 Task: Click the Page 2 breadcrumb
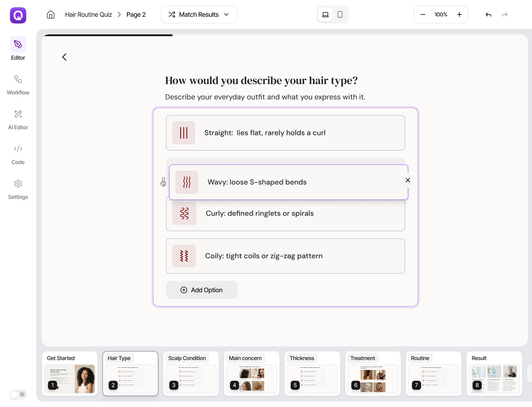pyautogui.click(x=136, y=15)
